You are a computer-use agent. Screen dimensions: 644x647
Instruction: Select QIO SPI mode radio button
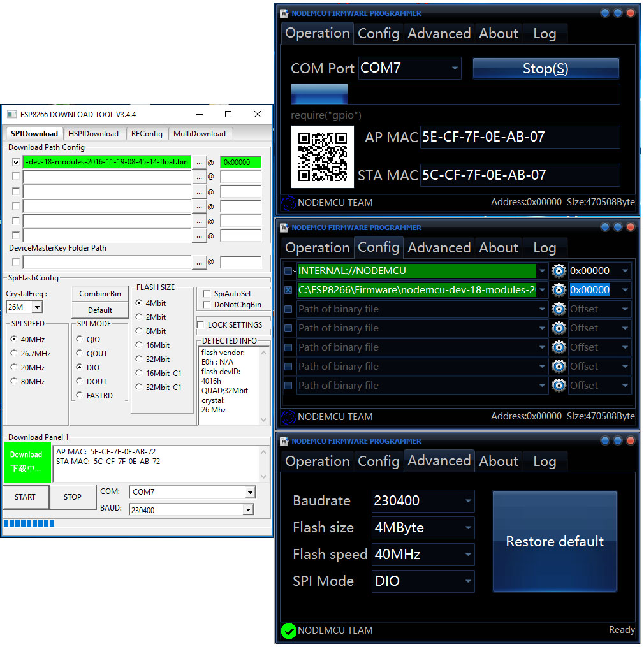tap(80, 339)
